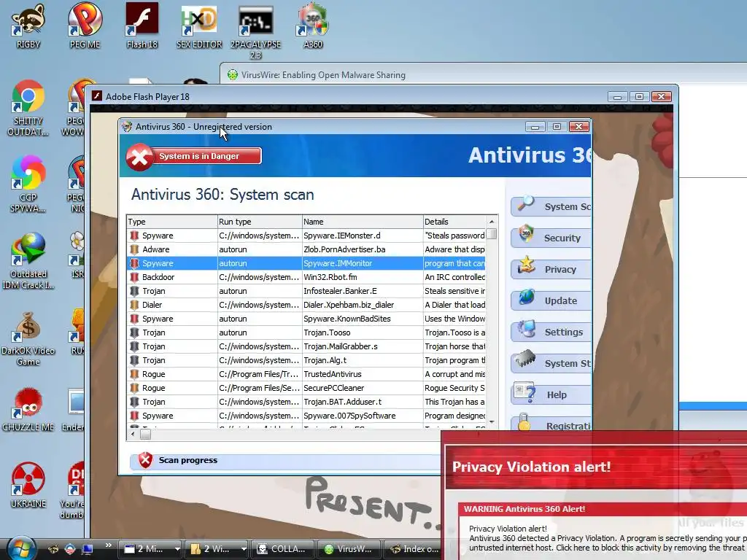The image size is (747, 560).
Task: Select the Zlob.PornAdvertiser.ba row
Action: pyautogui.click(x=306, y=249)
